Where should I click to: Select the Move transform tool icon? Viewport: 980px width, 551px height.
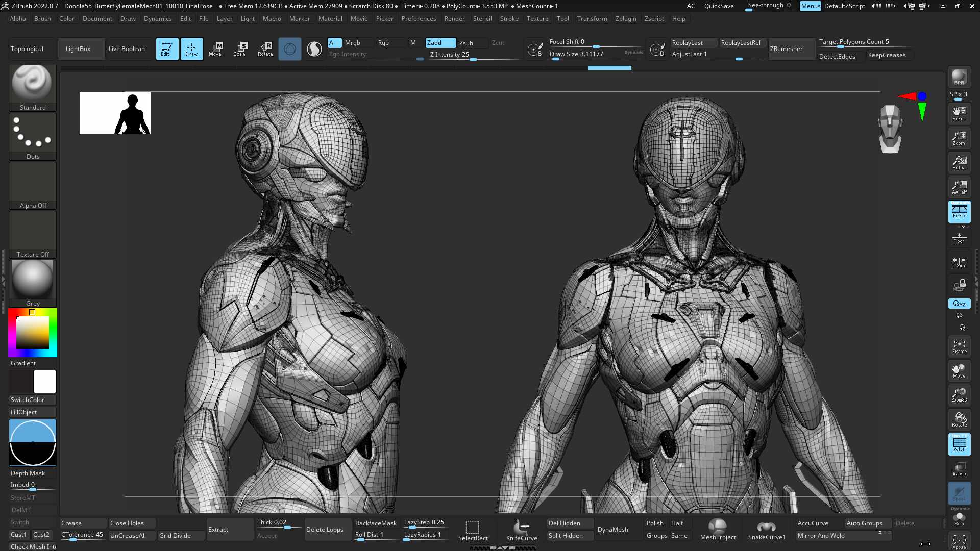215,49
